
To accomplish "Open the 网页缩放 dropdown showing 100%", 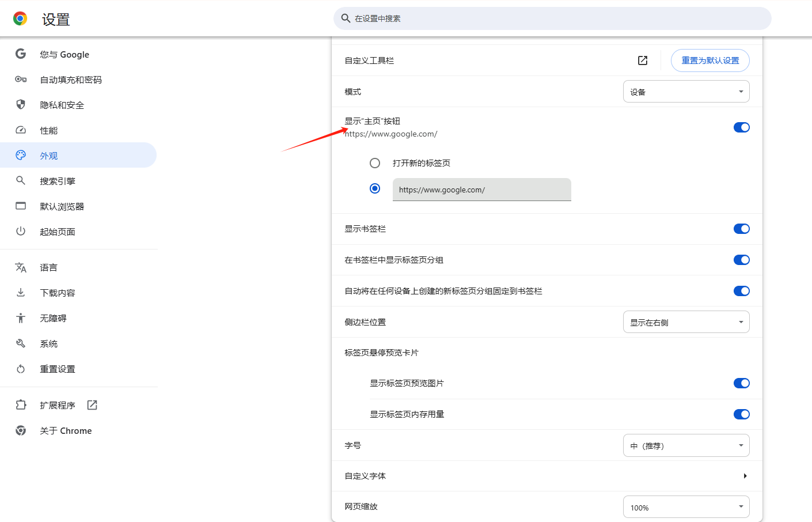I will tap(686, 507).
